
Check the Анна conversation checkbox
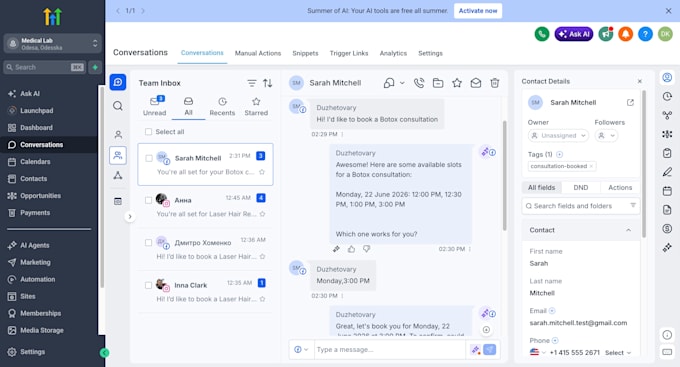coord(148,200)
